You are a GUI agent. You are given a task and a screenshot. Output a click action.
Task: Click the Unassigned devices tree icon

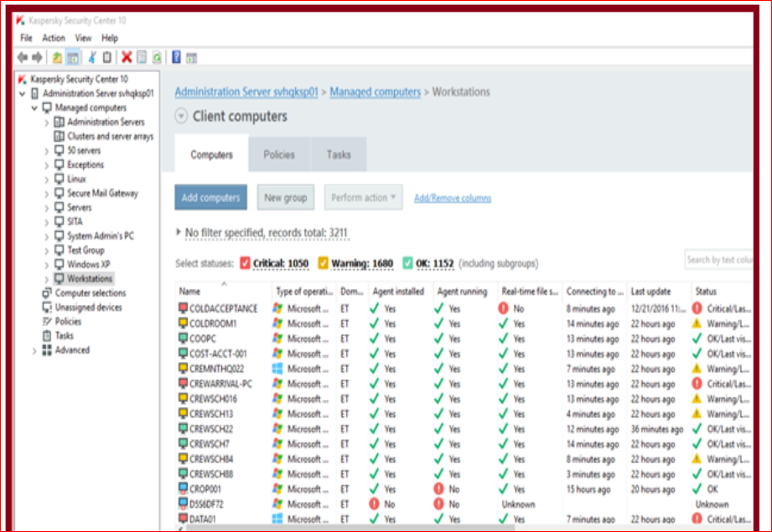[47, 307]
